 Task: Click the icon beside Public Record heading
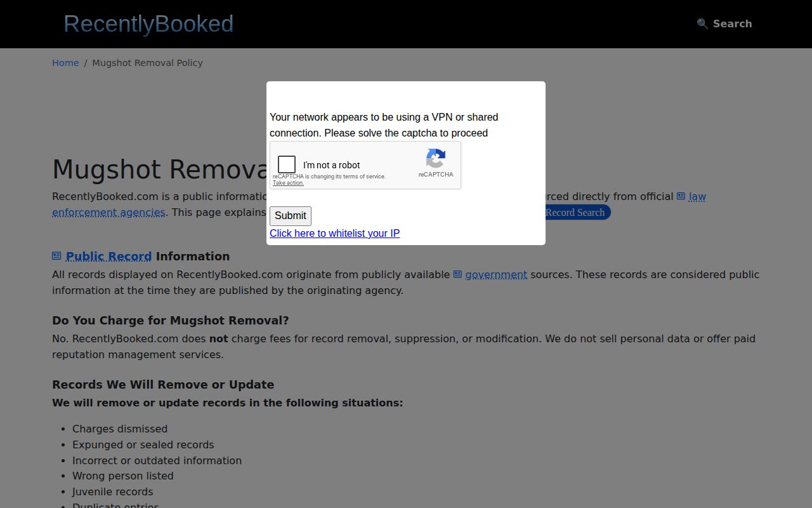(x=56, y=256)
